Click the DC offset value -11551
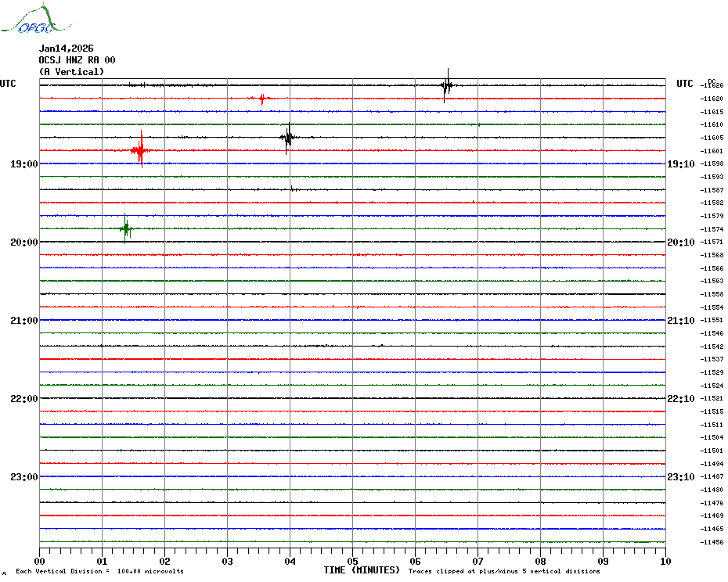 pyautogui.click(x=712, y=320)
